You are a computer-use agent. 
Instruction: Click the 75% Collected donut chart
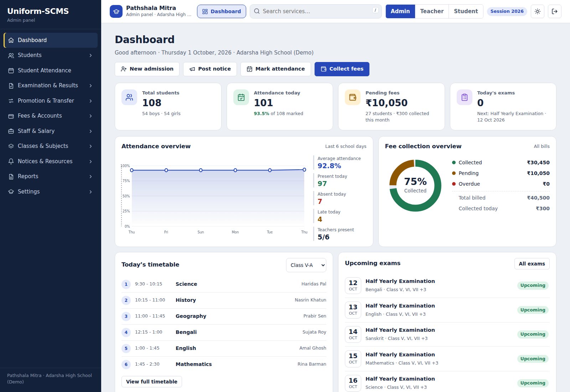click(x=415, y=186)
